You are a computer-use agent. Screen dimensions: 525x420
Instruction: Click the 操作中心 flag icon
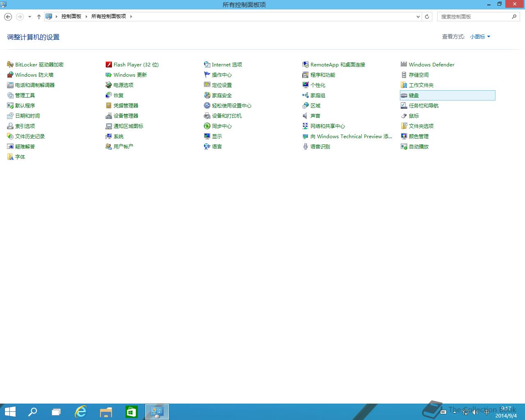[x=207, y=75]
